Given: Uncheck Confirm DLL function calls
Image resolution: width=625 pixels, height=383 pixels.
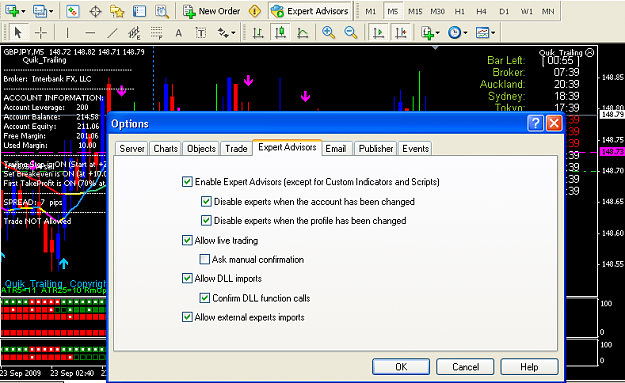Looking at the screenshot, I should (204, 298).
